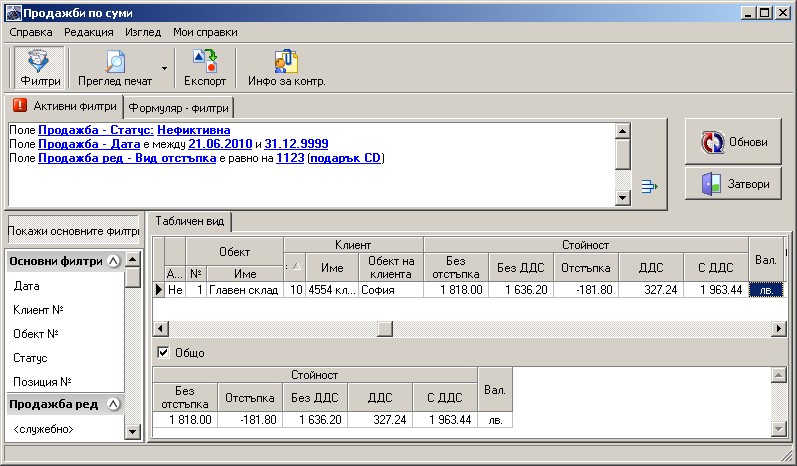Click the Главен склад cell

pos(244,290)
